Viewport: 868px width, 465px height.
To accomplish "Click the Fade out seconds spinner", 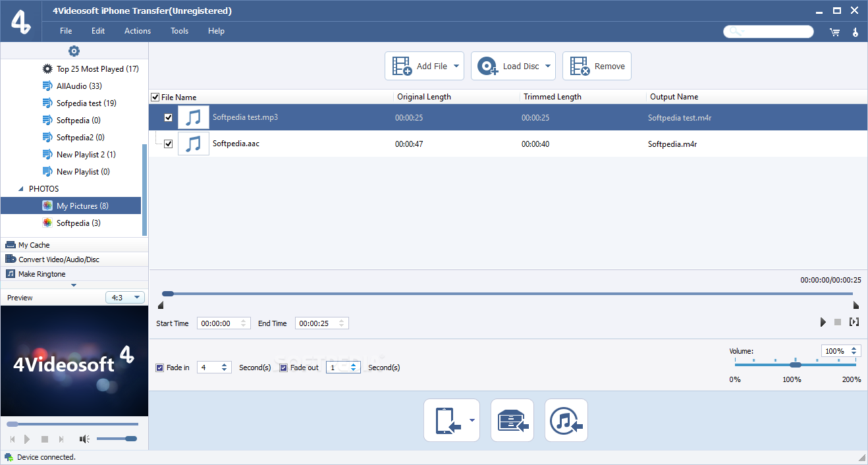I will (343, 368).
